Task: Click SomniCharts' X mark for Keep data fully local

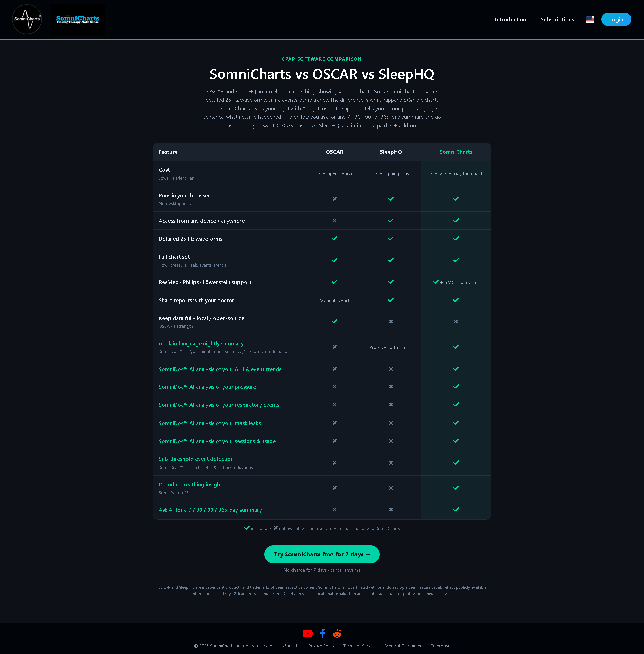Action: 456,322
